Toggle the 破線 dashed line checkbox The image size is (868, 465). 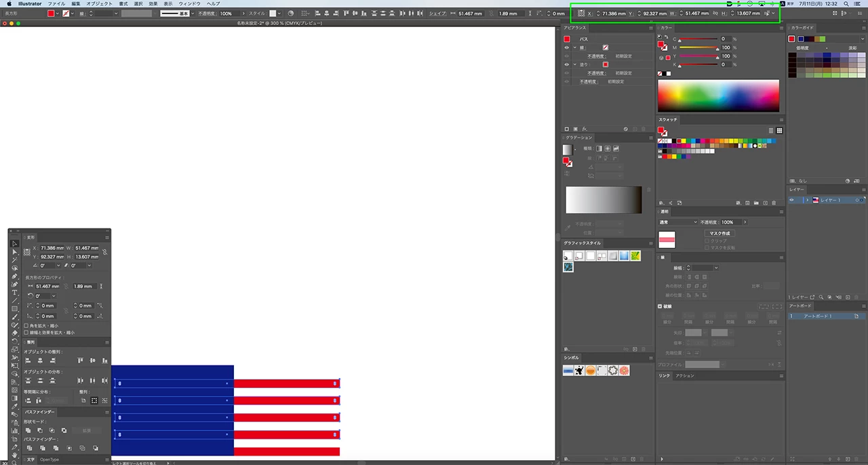tap(660, 306)
